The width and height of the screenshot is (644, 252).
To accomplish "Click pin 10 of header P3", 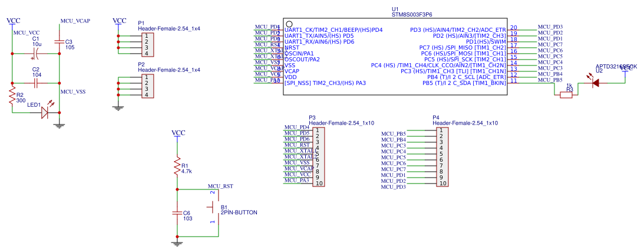I will point(319,184).
